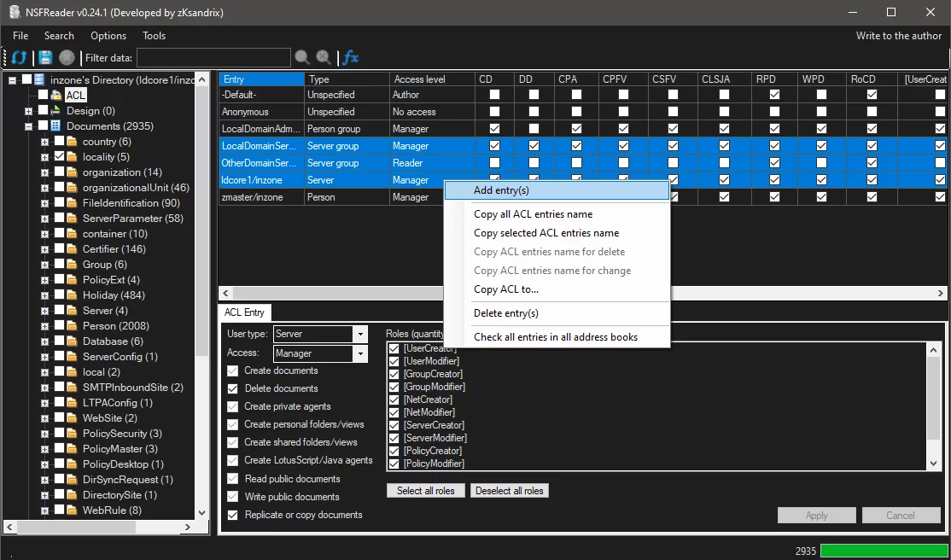
Task: Open the fx formula icon
Action: 350,58
